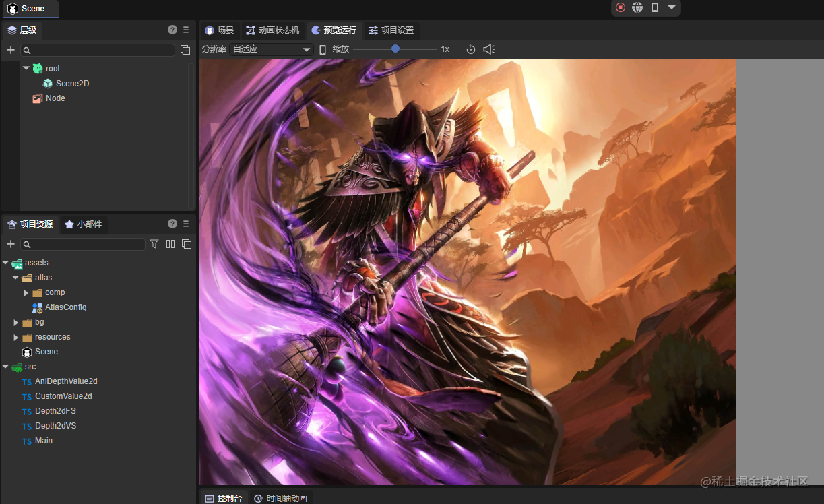Add a new node in the hierarchy panel
The width and height of the screenshot is (824, 504).
(11, 50)
